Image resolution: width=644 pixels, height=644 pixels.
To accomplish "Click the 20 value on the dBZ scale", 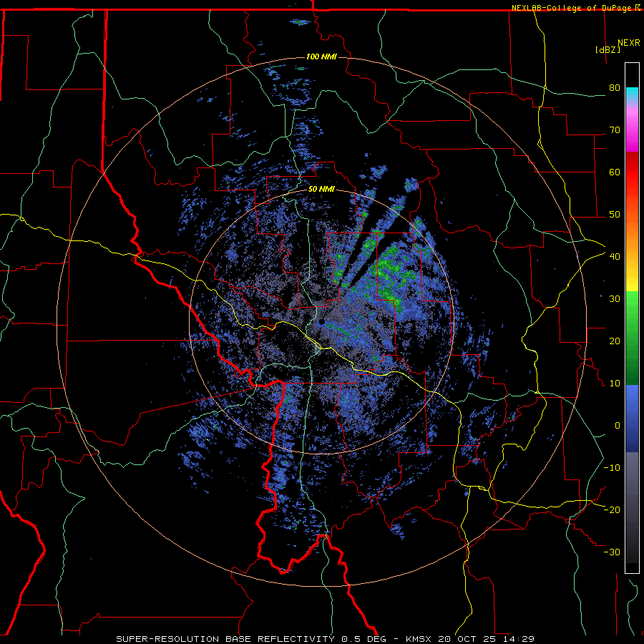I will [x=615, y=341].
